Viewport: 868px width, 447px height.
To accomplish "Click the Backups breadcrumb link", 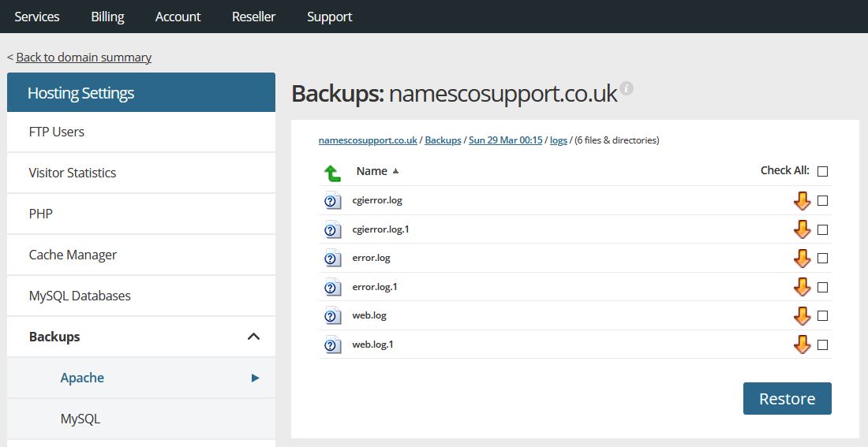I will pyautogui.click(x=443, y=140).
